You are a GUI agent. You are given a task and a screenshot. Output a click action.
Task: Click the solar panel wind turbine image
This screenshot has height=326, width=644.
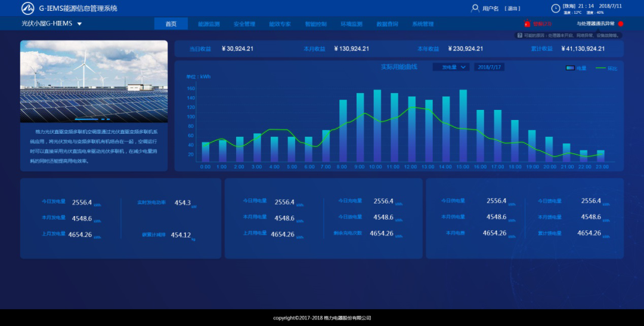(x=94, y=81)
